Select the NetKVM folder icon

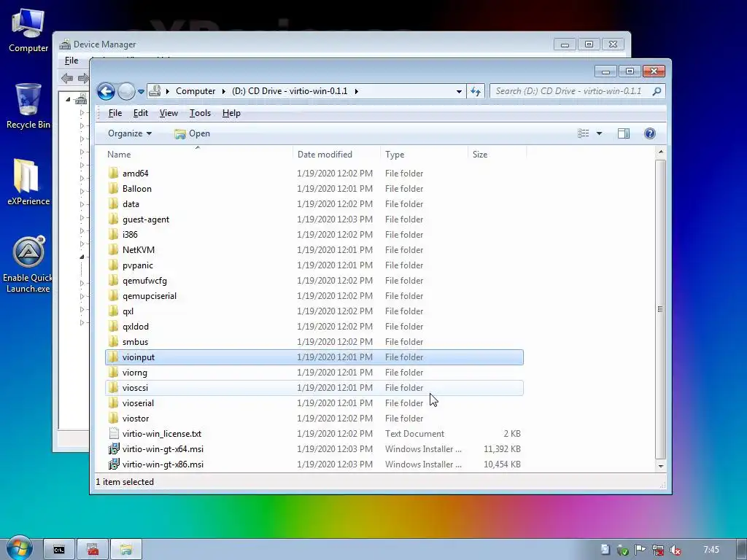(x=113, y=249)
